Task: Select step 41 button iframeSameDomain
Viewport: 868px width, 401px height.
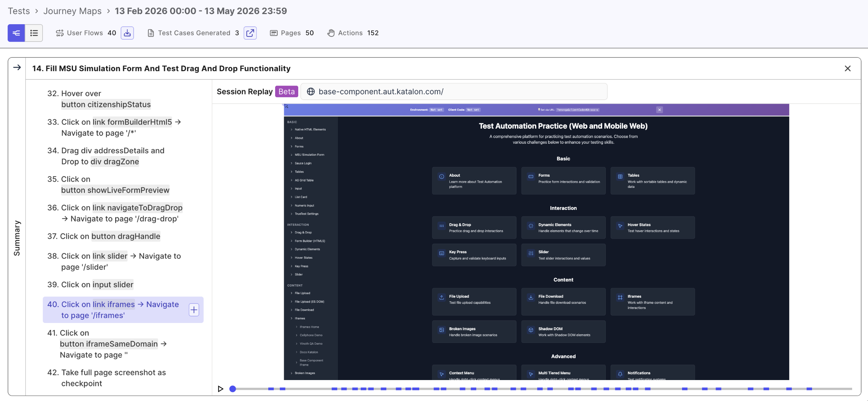Action: click(x=123, y=344)
